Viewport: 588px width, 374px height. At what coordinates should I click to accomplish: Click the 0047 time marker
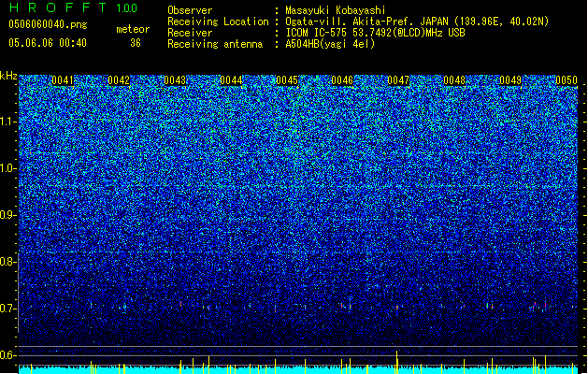(398, 80)
